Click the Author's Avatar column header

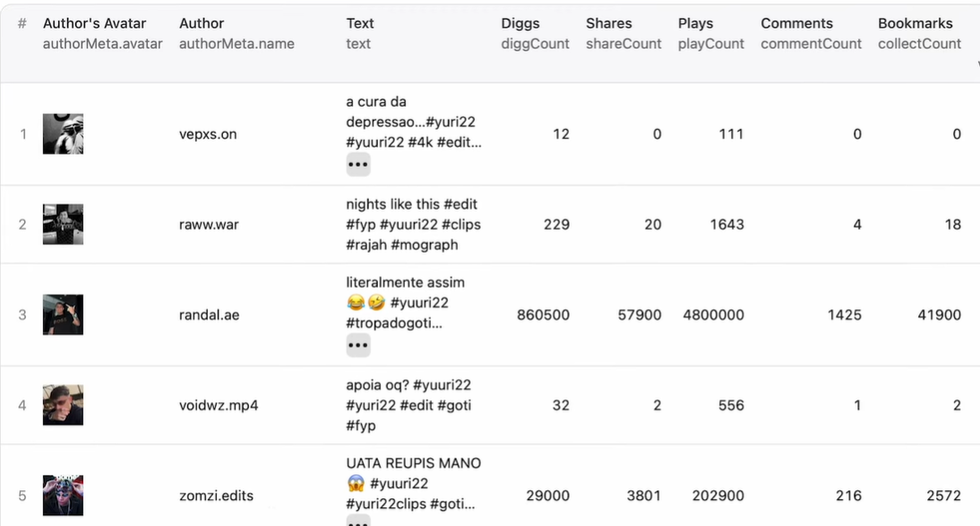[94, 23]
